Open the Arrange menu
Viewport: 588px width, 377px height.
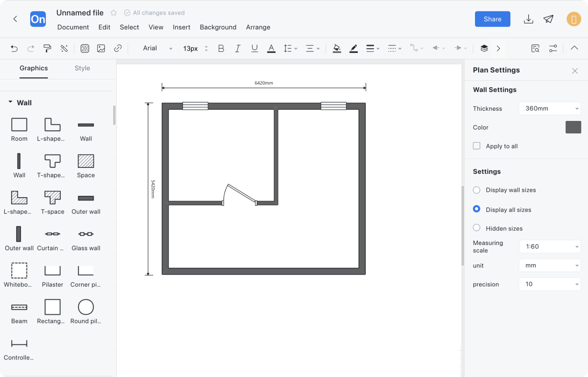tap(258, 27)
